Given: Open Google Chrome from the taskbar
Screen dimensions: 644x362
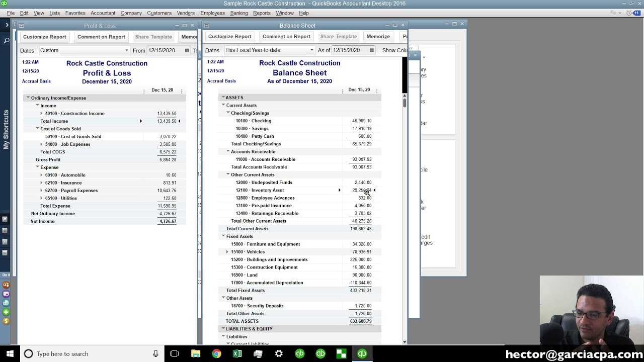Looking at the screenshot, I should 216,354.
